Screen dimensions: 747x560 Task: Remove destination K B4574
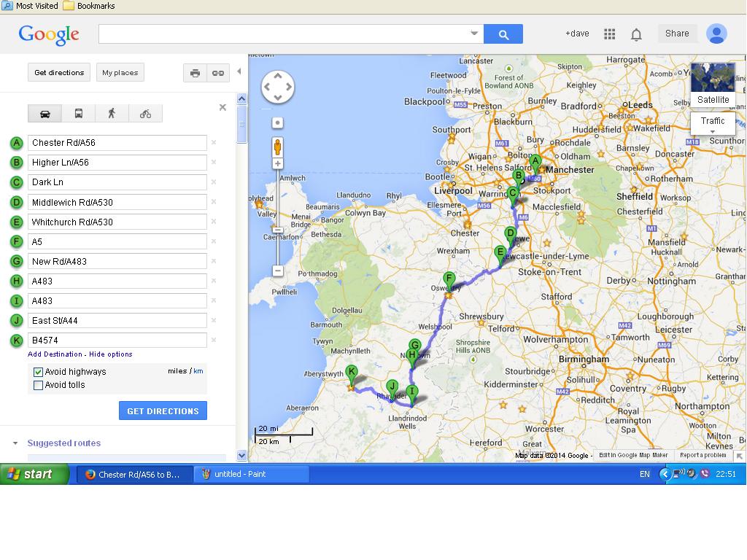click(x=214, y=340)
